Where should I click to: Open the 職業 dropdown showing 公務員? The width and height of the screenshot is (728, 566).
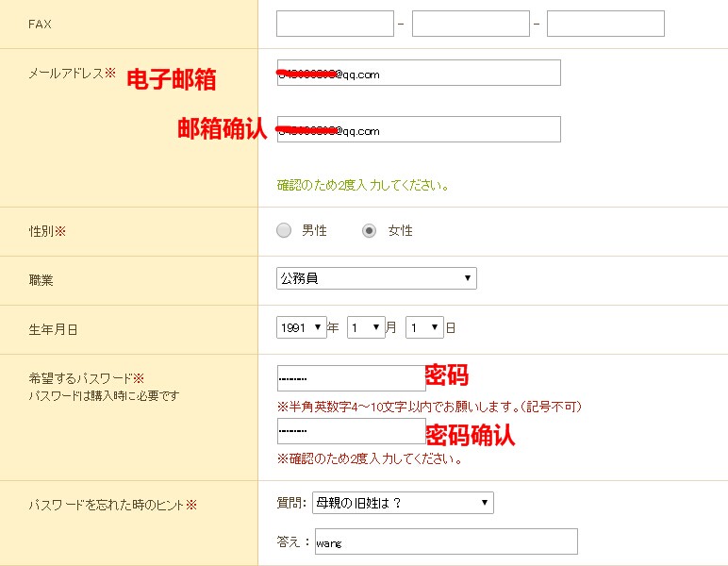376,278
